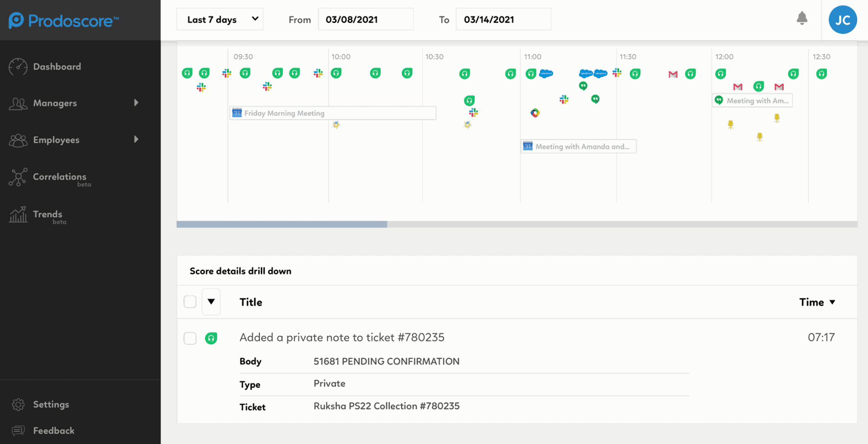Viewport: 868px width, 444px height.
Task: Click Freshdesk icon between the two Gmail icons
Action: pyautogui.click(x=759, y=86)
